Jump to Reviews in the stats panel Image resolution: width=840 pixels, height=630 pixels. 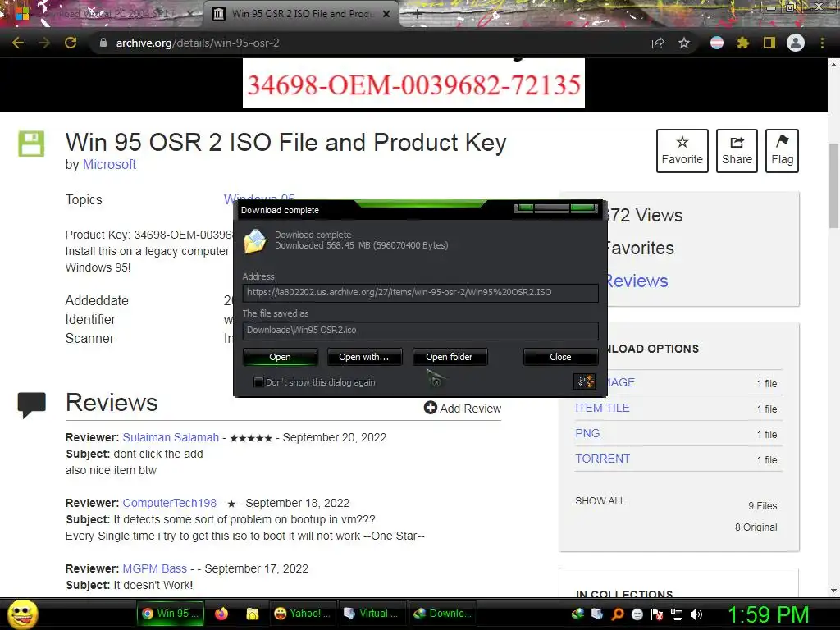[637, 281]
